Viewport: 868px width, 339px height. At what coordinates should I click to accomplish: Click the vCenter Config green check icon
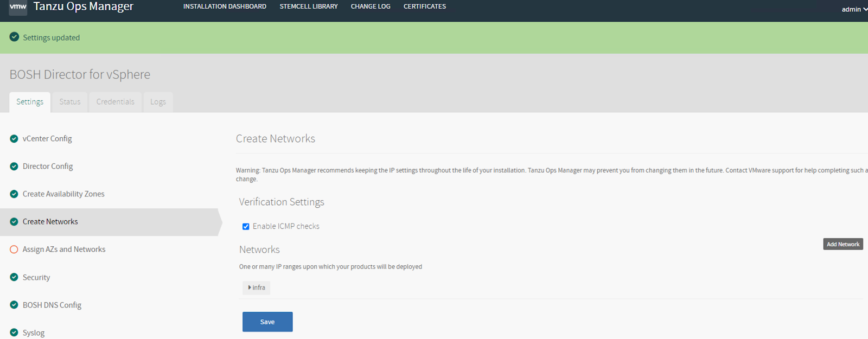click(x=14, y=139)
